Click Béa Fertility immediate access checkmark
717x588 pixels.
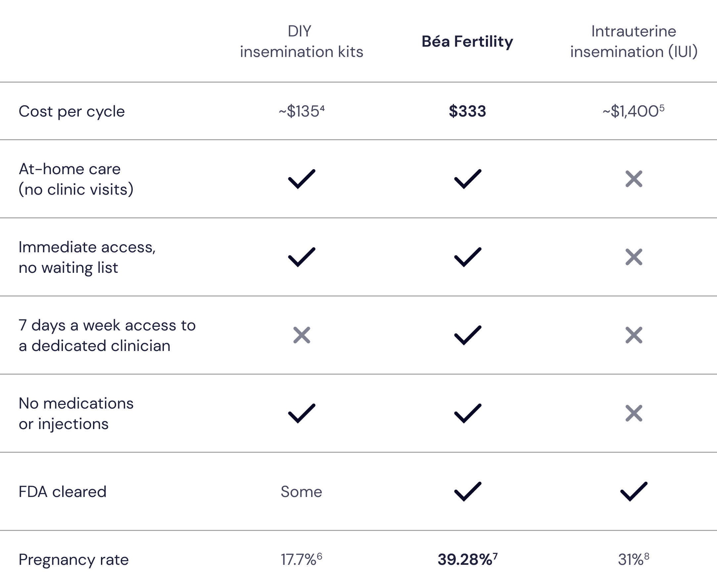467,257
